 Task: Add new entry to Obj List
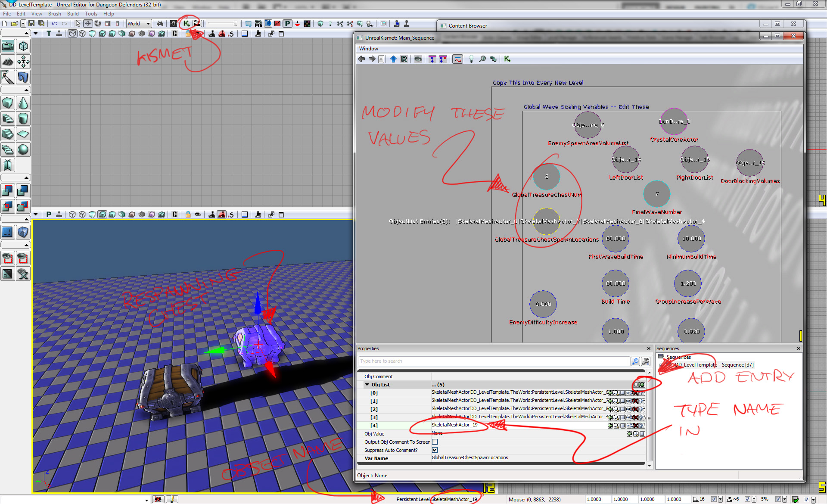pos(642,385)
